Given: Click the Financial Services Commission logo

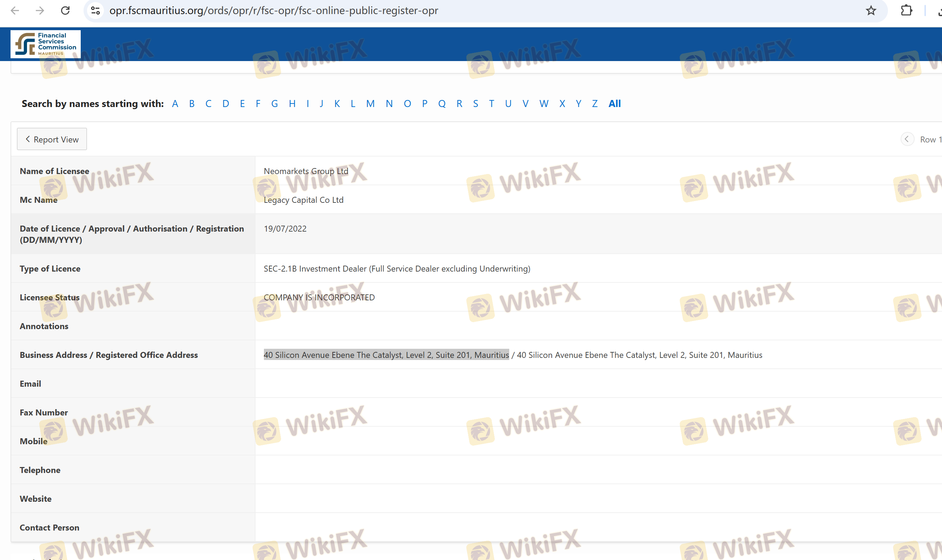Looking at the screenshot, I should point(46,44).
